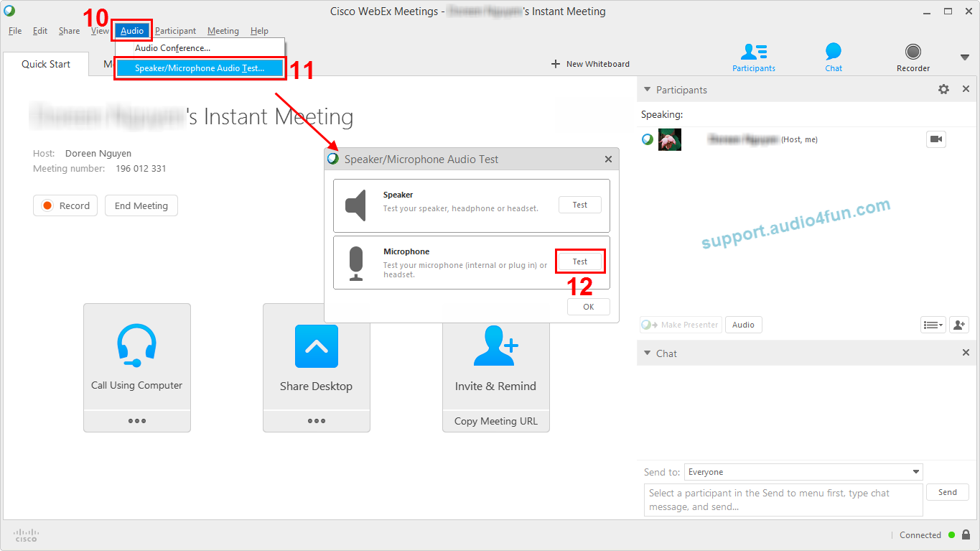Close the Participants panel
The height and width of the screenshot is (551, 980).
966,89
